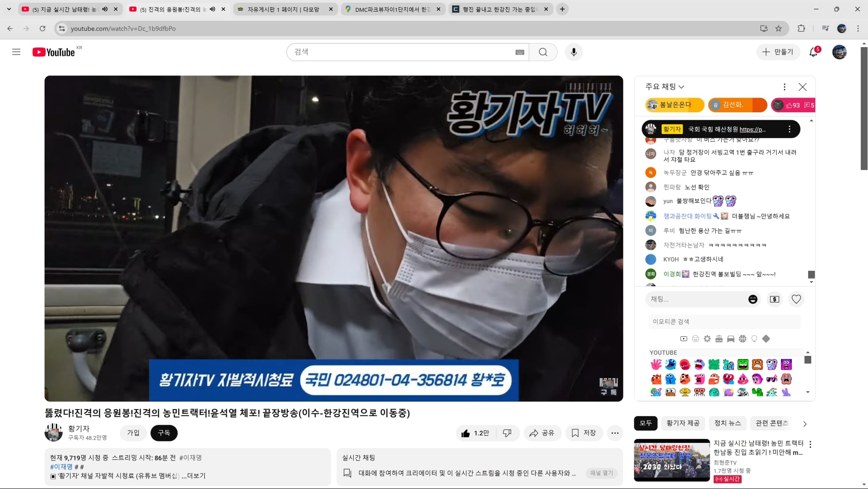
Task: Toggle the emoji picker in chat box
Action: pyautogui.click(x=753, y=299)
